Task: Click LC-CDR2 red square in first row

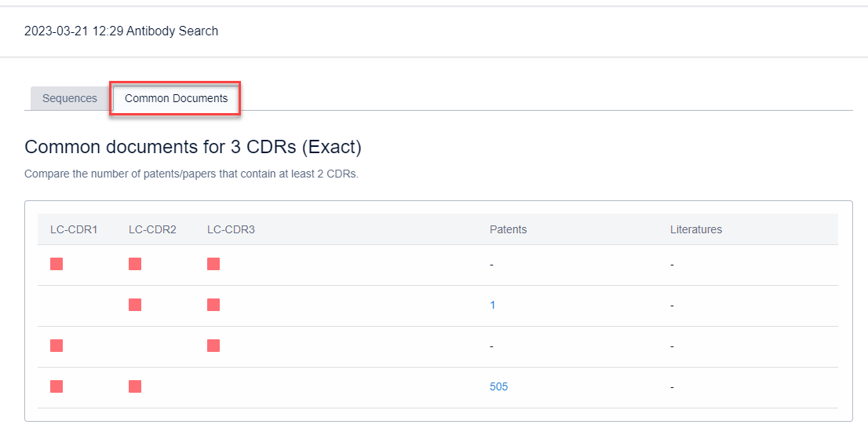Action: click(135, 264)
